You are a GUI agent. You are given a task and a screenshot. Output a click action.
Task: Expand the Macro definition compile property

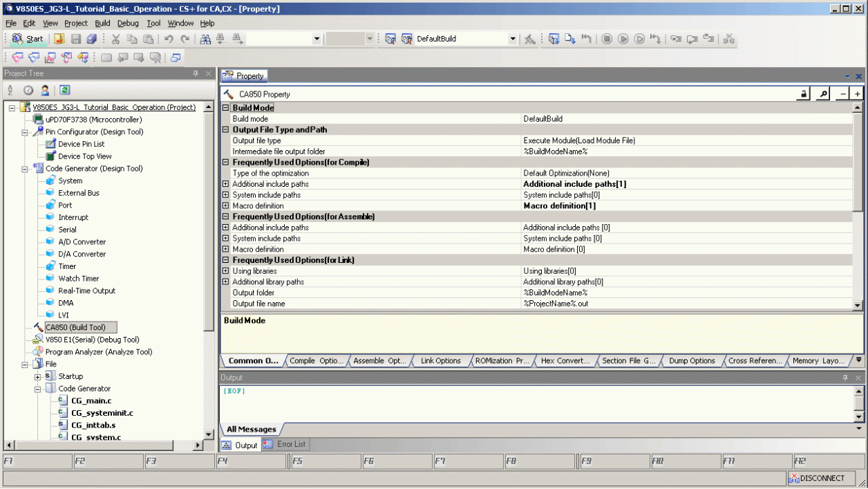pos(225,205)
